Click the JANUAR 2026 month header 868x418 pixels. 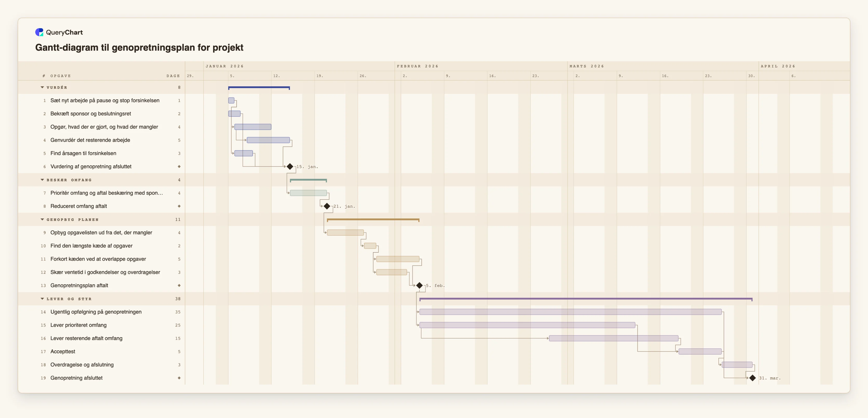pos(224,66)
